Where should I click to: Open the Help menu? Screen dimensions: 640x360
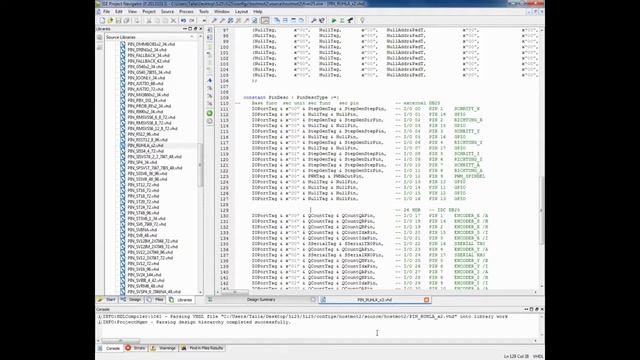(258, 12)
